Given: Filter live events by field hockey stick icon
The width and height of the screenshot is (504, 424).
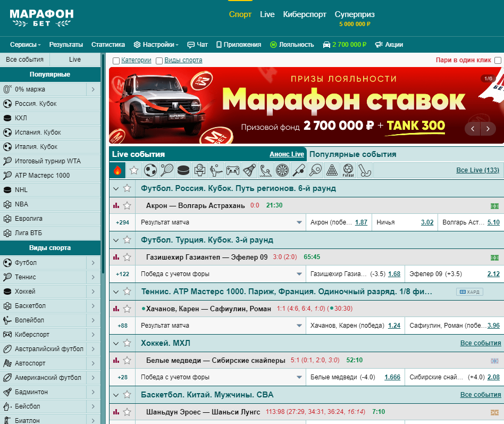Looking at the screenshot, I should pyautogui.click(x=365, y=170).
